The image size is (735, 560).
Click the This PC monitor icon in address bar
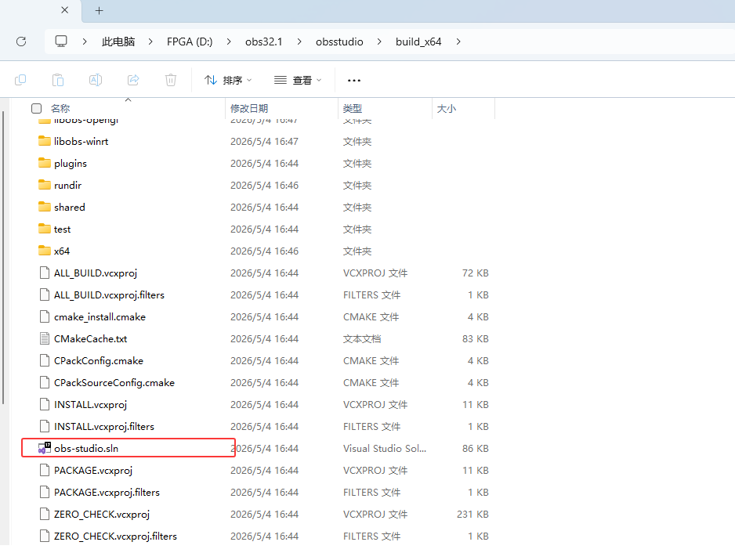click(61, 42)
